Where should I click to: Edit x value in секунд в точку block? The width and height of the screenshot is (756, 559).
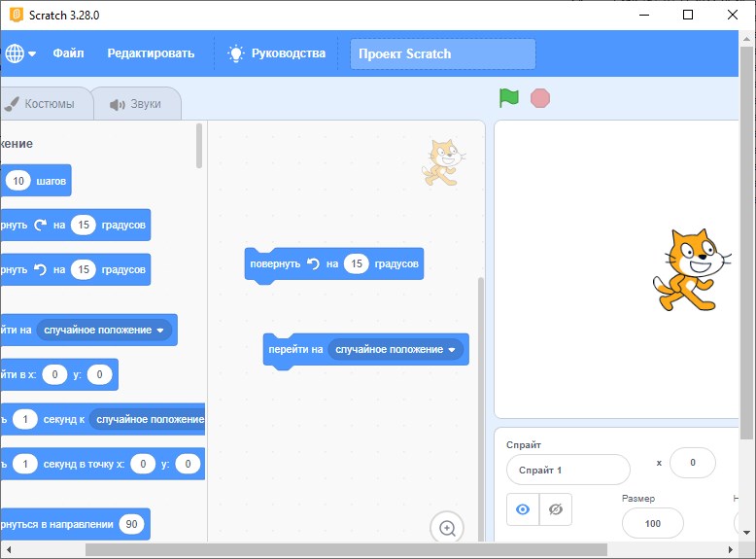tap(143, 464)
